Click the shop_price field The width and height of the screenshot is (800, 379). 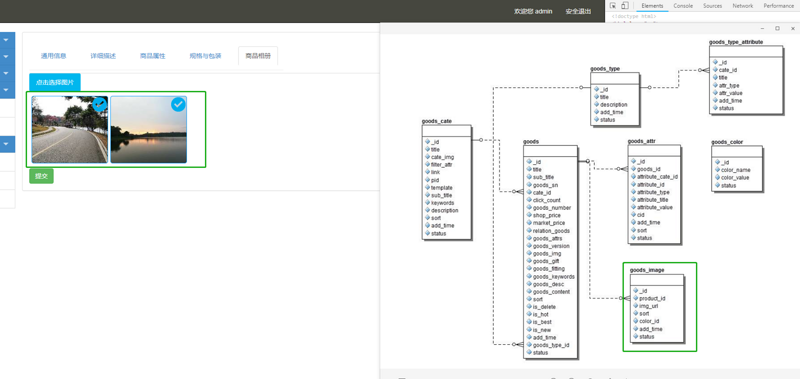click(546, 215)
